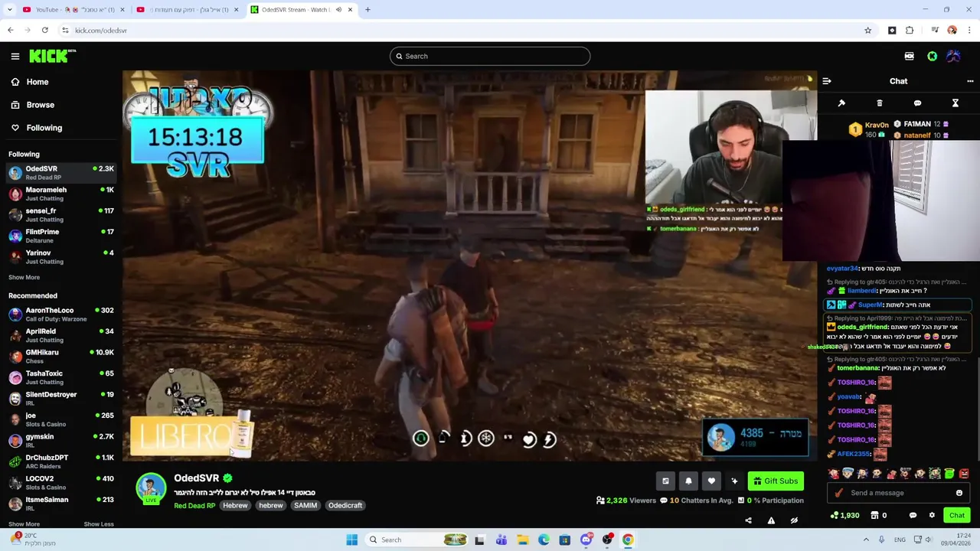This screenshot has height=551, width=980.
Task: Open sensei_fr channel in sidebar
Action: (61, 215)
